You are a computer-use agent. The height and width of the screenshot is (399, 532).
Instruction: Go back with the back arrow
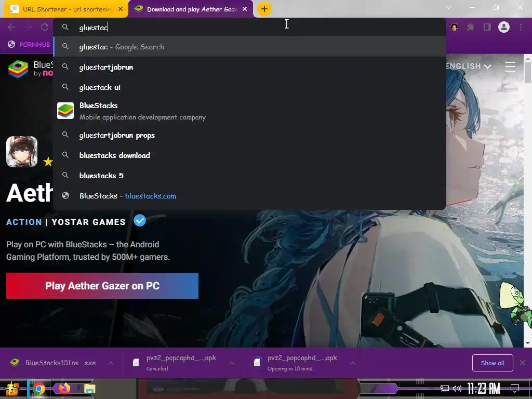(11, 27)
